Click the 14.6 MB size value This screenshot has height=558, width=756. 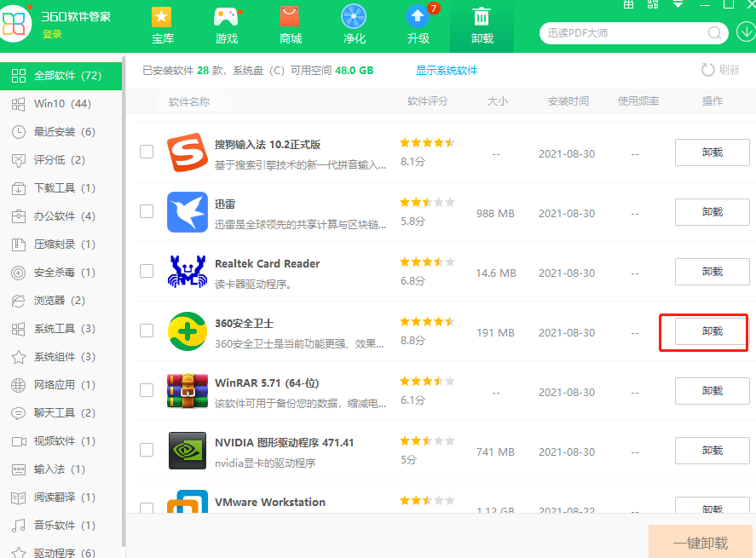(x=496, y=273)
